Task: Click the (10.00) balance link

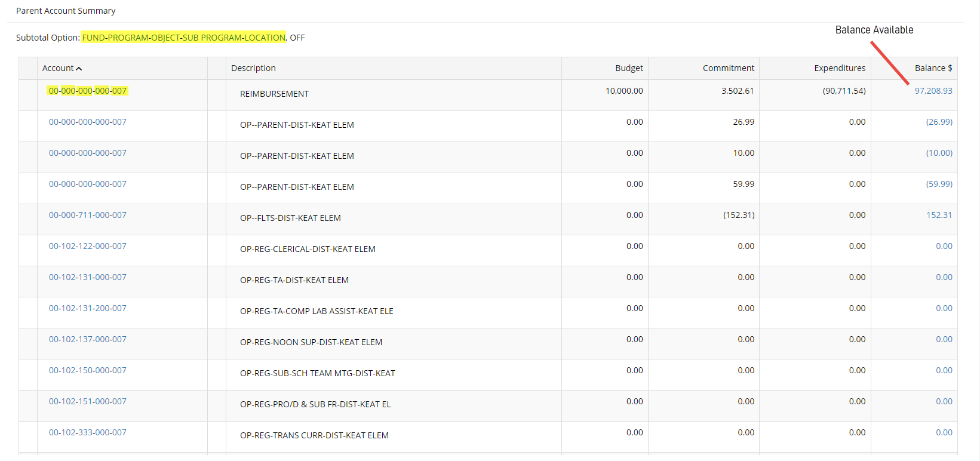Action: [939, 153]
